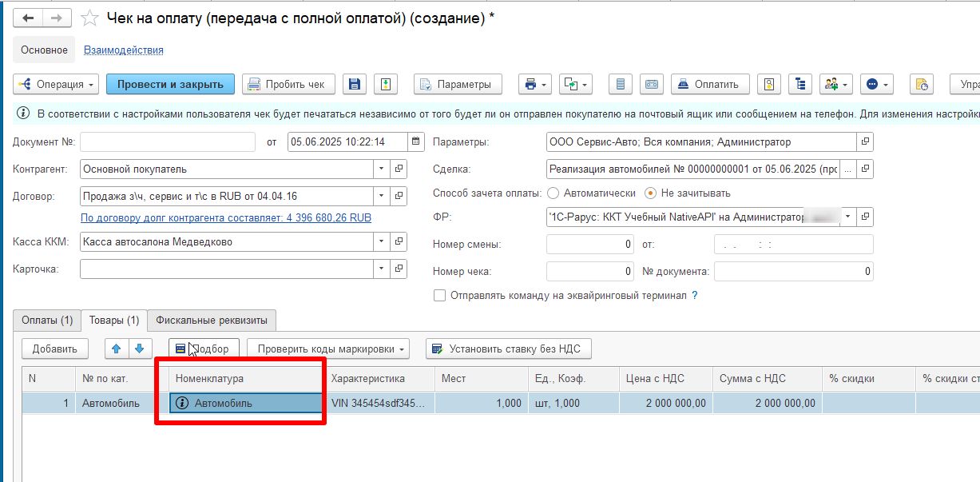Click the Характеристика cell with VIN
The image size is (980, 482).
pos(380,403)
